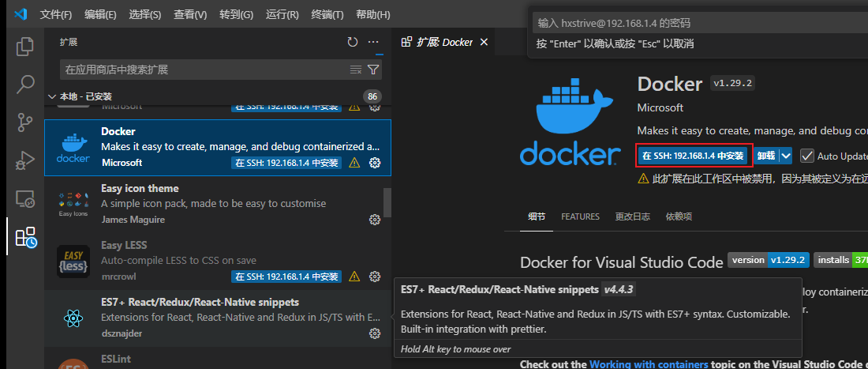Viewport: 868px width, 369px height.
Task: Open the Search view in activity bar
Action: point(24,85)
